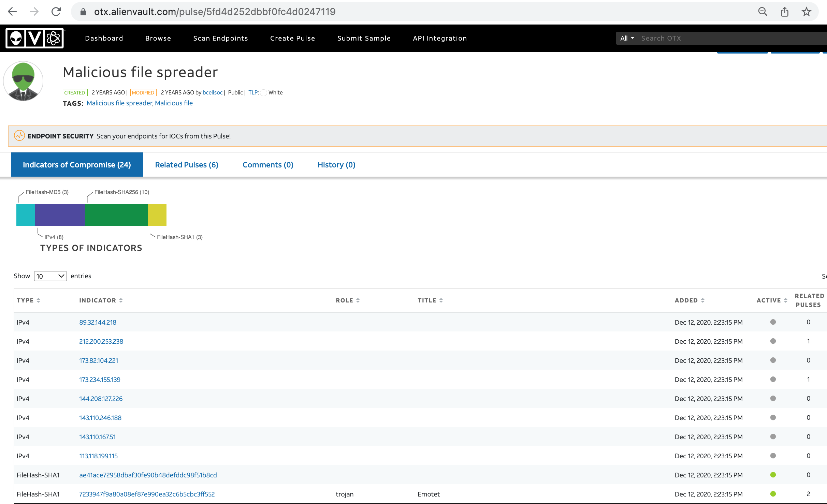
Task: Open Create Pulse page
Action: point(292,38)
